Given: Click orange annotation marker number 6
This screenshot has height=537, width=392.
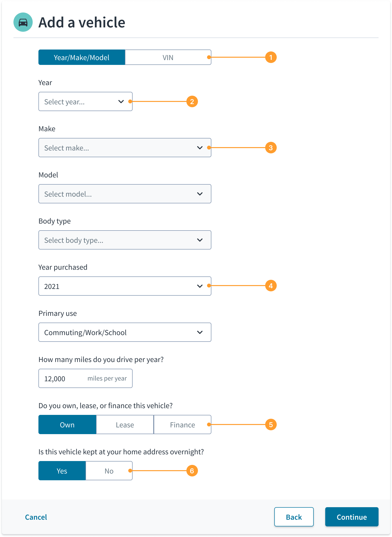Looking at the screenshot, I should [192, 471].
